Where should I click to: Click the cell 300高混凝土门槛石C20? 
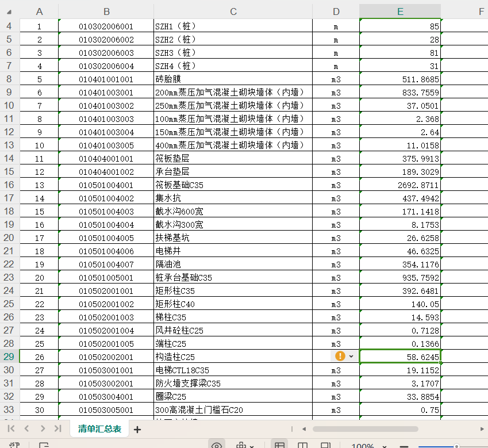[233, 409]
